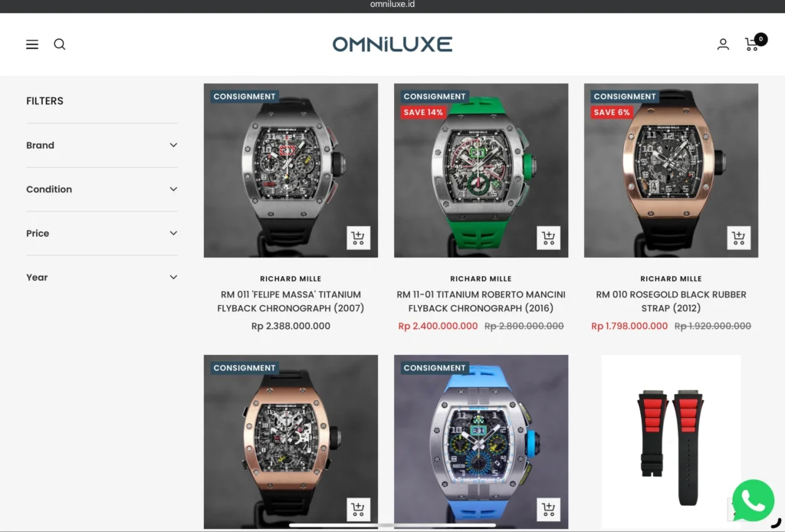The width and height of the screenshot is (785, 532).
Task: Quick-add RM 010 Rosegold to cart
Action: (x=738, y=238)
